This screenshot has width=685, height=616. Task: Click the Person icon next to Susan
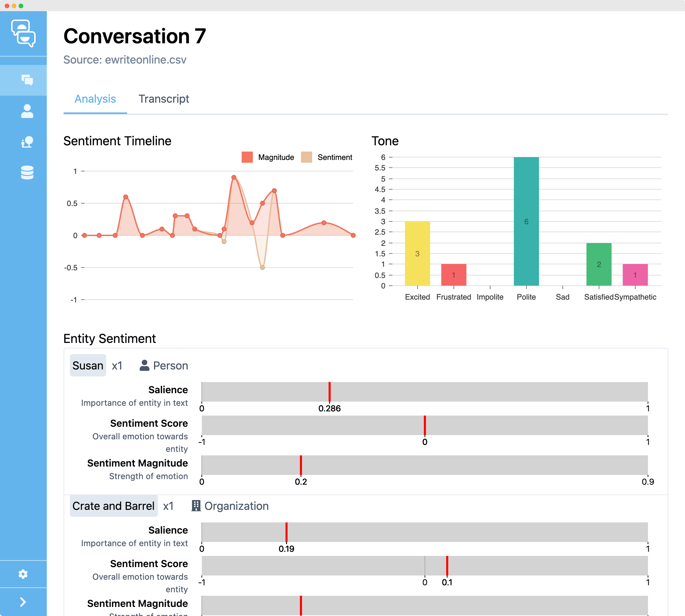point(144,365)
